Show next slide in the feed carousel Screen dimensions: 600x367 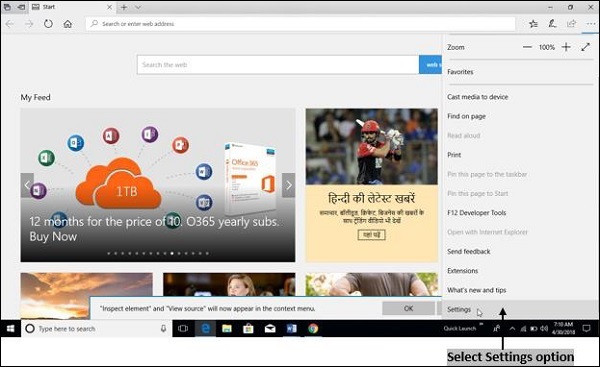[289, 185]
